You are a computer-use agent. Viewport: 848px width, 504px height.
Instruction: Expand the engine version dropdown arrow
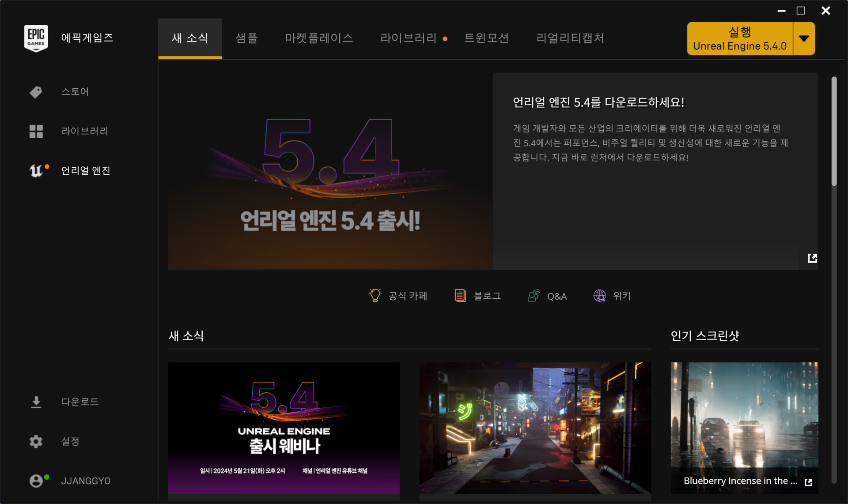tap(804, 39)
